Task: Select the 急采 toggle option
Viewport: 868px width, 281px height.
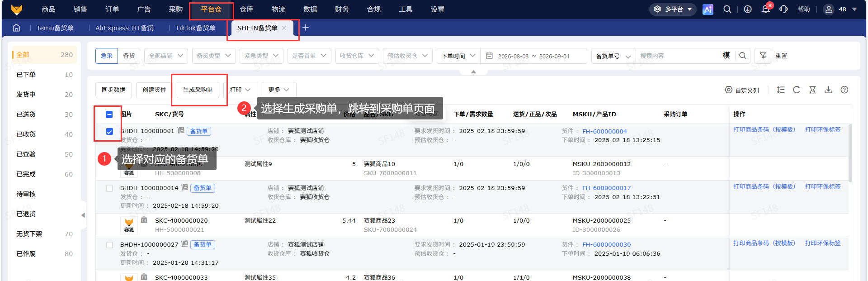Action: 107,56
